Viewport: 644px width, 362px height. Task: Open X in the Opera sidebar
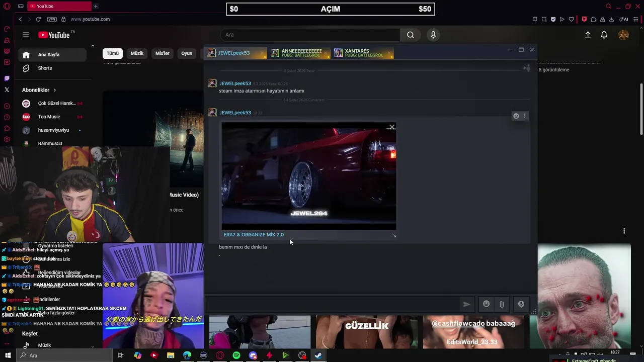[x=7, y=89]
